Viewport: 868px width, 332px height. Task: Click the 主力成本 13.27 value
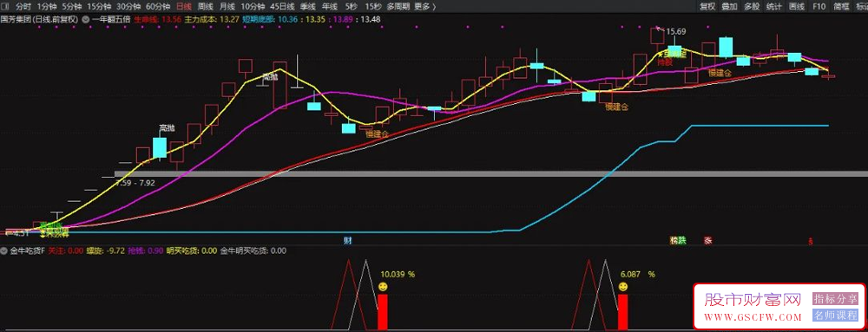click(x=212, y=18)
